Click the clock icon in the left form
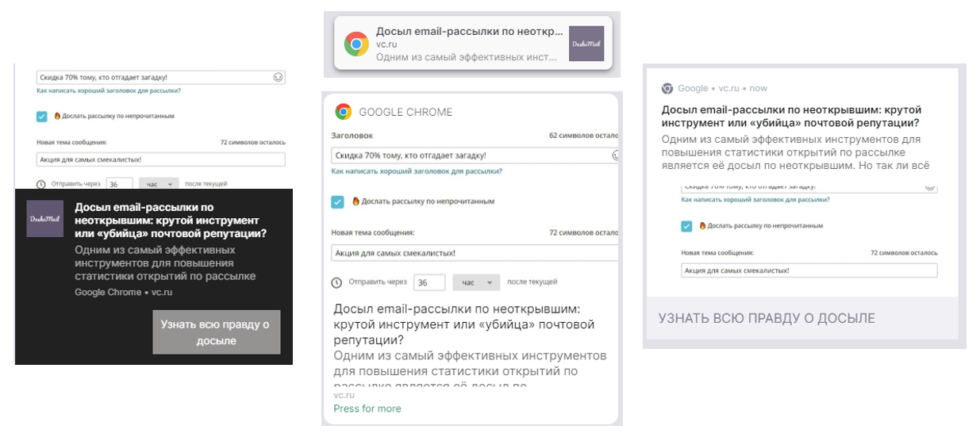The height and width of the screenshot is (441, 980). click(40, 184)
